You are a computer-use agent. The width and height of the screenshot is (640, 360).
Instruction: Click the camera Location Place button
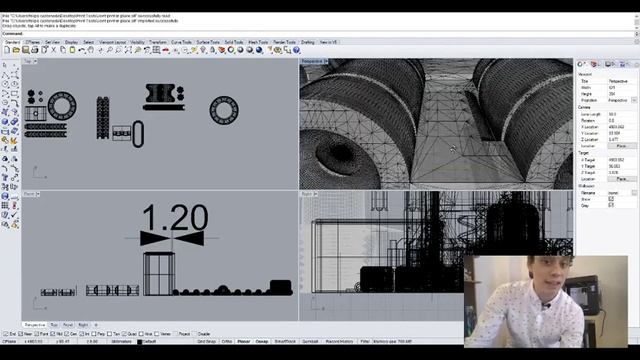pyautogui.click(x=621, y=146)
